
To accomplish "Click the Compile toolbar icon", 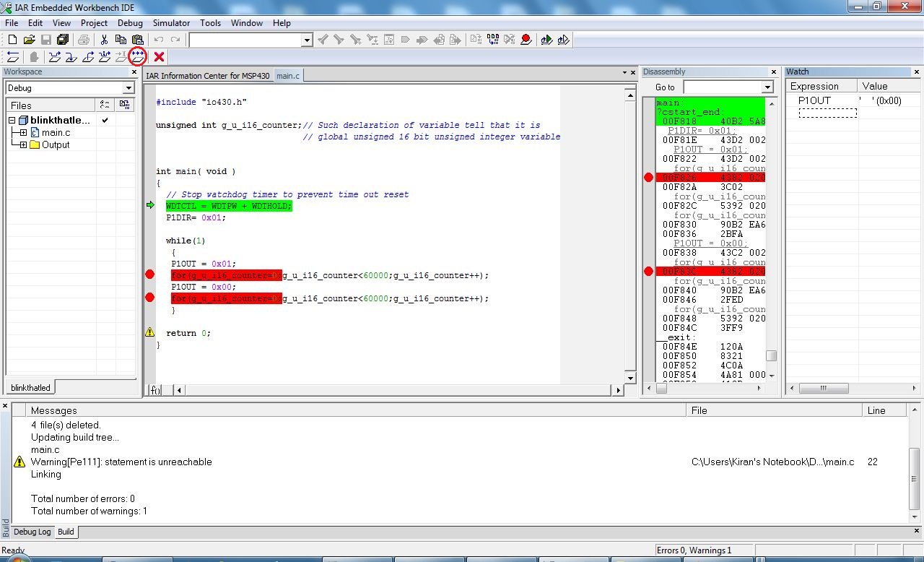I will (x=475, y=40).
